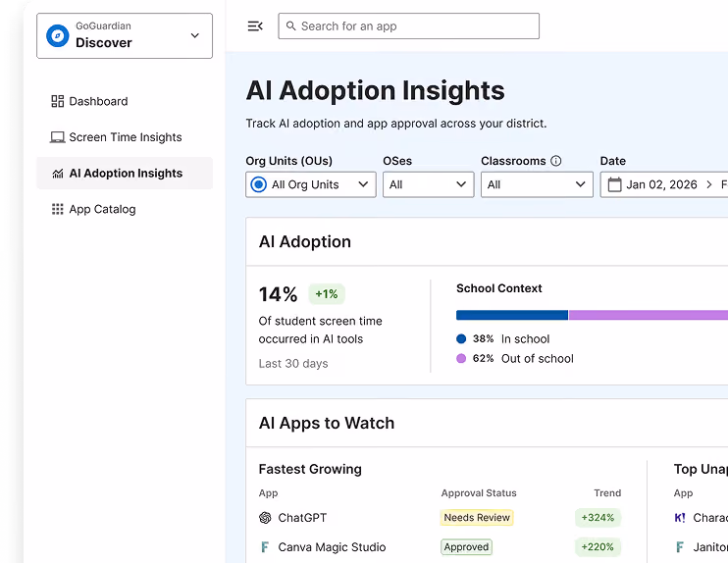Click the purple Out of school legend dot
The height and width of the screenshot is (563, 728).
pyautogui.click(x=461, y=358)
